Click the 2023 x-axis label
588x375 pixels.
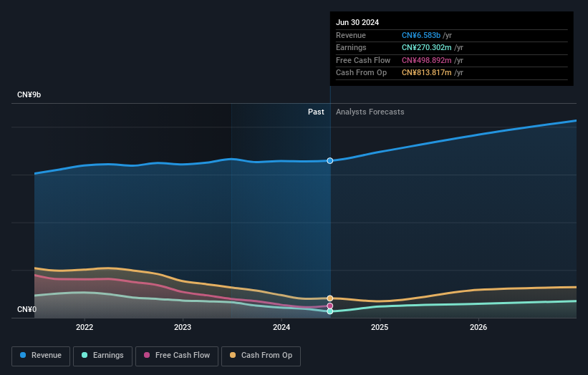(x=183, y=328)
